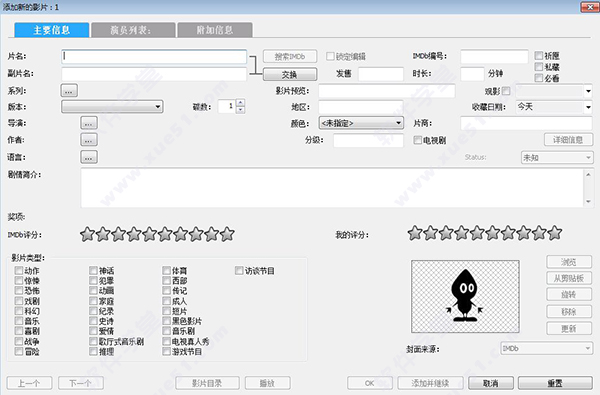The image size is (600, 395).
Task: Open the 颜色 <未指定> combo box
Action: point(361,123)
